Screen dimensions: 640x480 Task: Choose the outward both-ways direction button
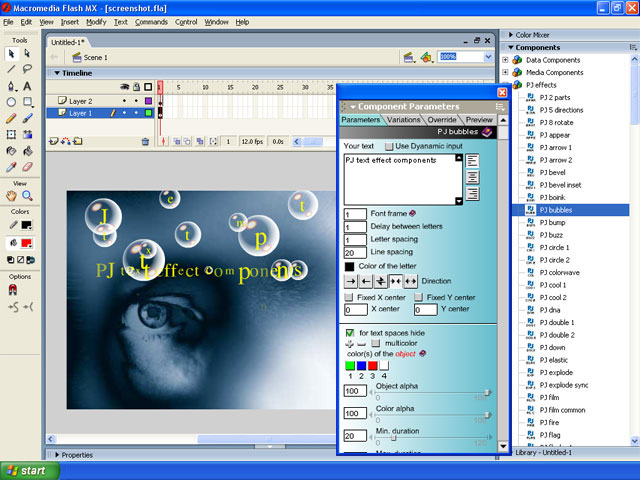click(x=411, y=281)
